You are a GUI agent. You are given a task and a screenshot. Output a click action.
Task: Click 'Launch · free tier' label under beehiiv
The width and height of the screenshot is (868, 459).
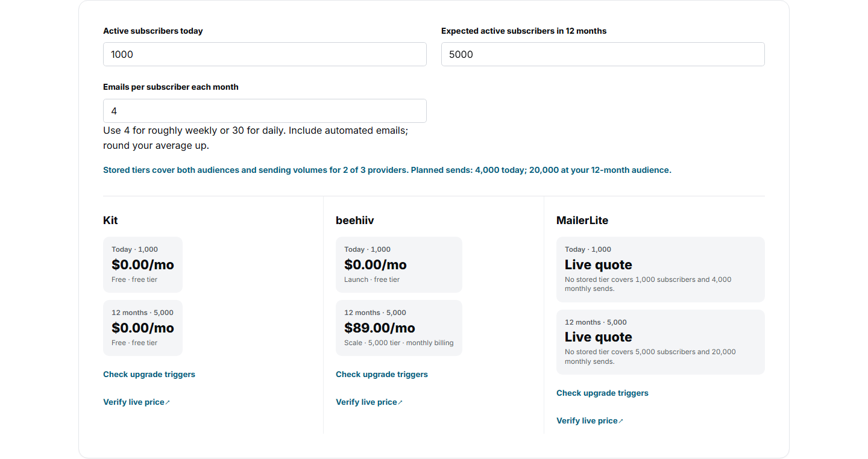pyautogui.click(x=372, y=279)
